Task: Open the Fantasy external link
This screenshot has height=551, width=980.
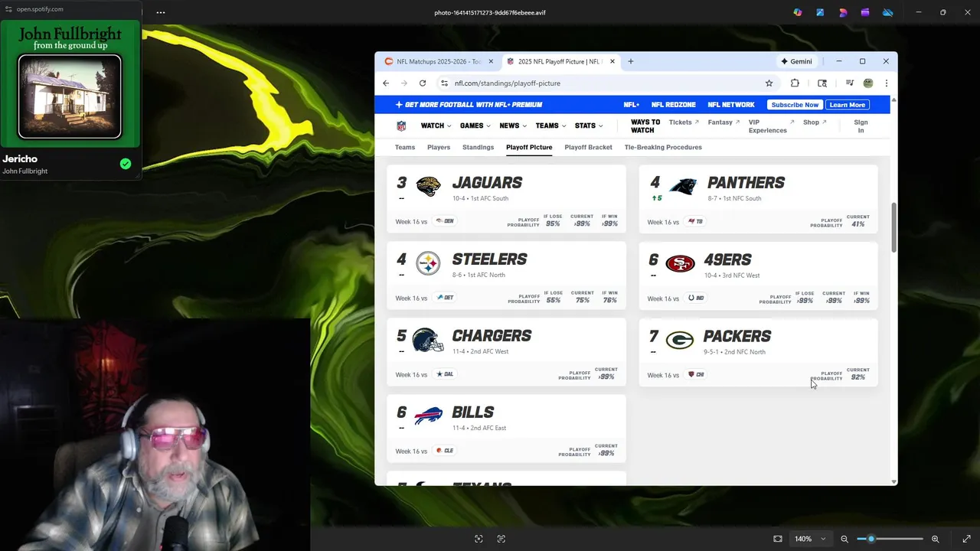Action: (x=724, y=122)
